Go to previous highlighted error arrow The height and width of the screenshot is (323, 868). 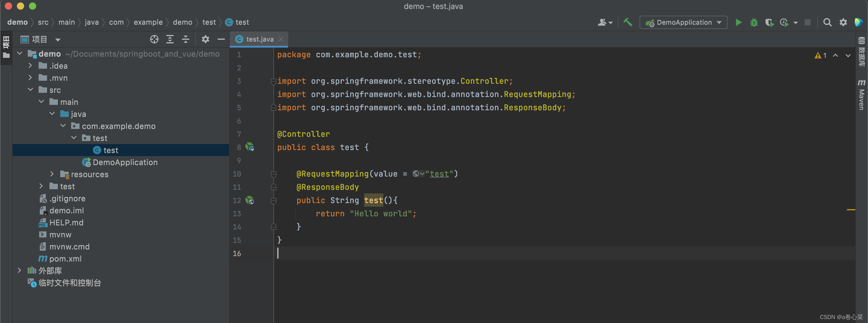(x=835, y=55)
